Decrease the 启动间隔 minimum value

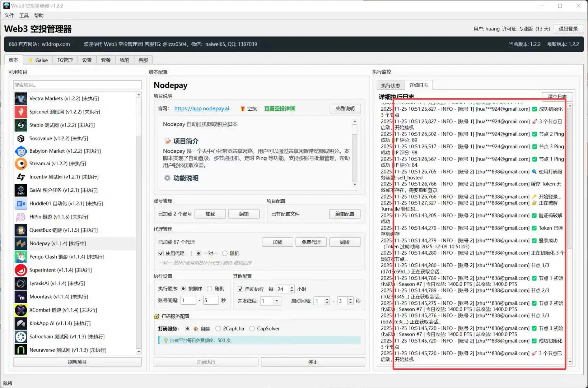(327, 303)
